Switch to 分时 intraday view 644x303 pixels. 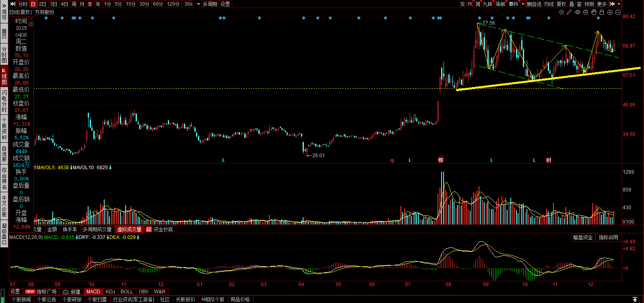point(23,4)
